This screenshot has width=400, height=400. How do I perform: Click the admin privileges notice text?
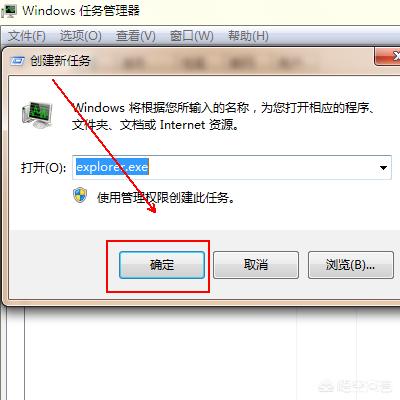click(166, 198)
